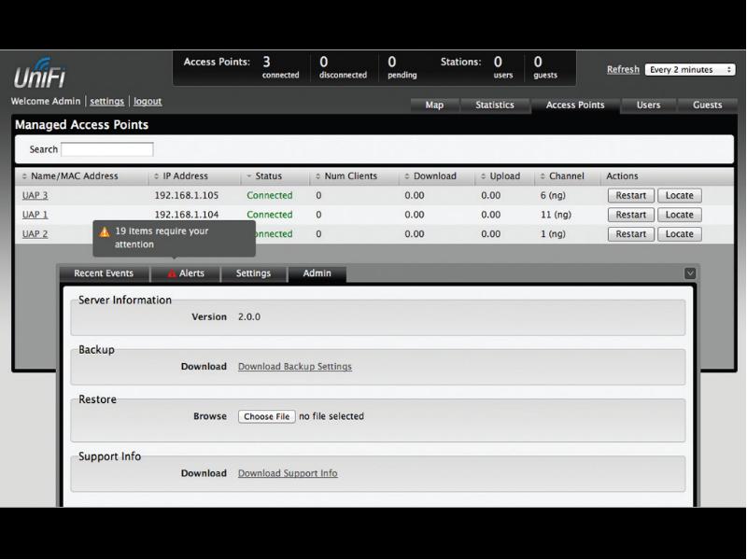Restart the UAP 1 access point
The width and height of the screenshot is (747, 560).
(x=631, y=215)
